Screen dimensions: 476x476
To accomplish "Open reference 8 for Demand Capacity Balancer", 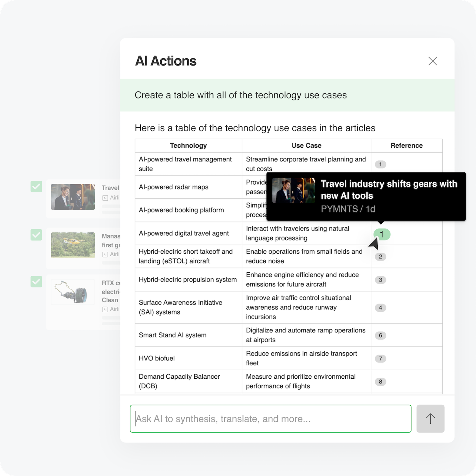I will point(381,382).
